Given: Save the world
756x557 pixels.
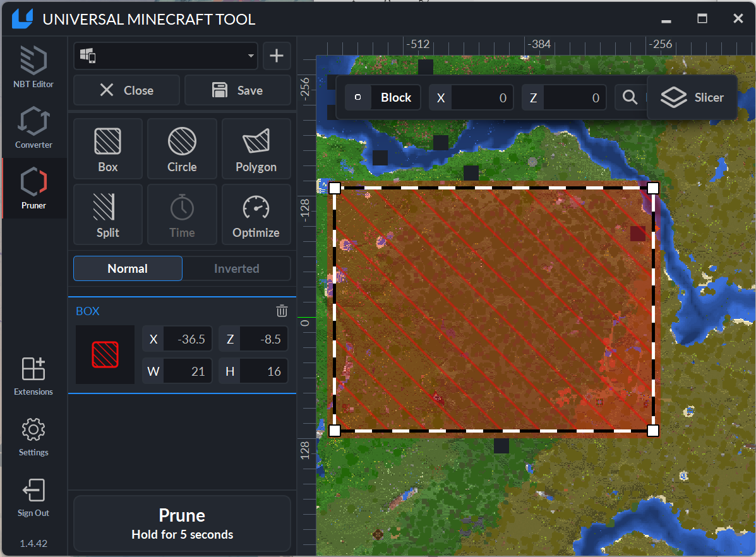Looking at the screenshot, I should coord(237,90).
